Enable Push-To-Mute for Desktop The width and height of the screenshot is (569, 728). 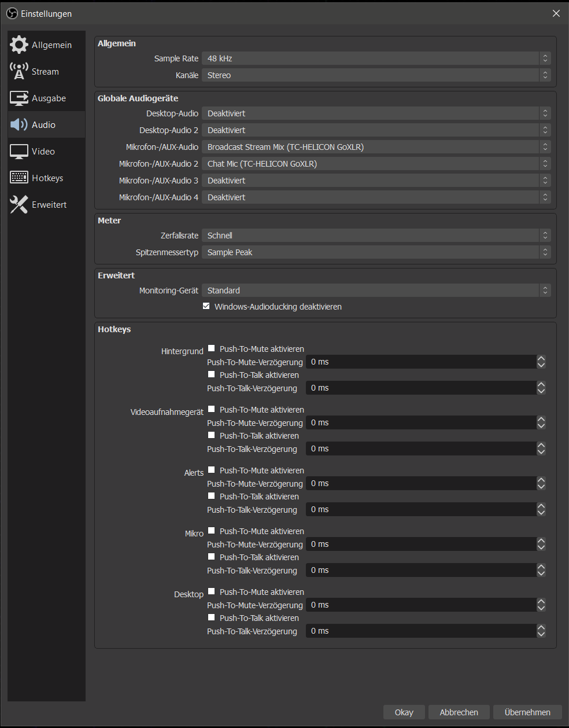click(x=212, y=591)
